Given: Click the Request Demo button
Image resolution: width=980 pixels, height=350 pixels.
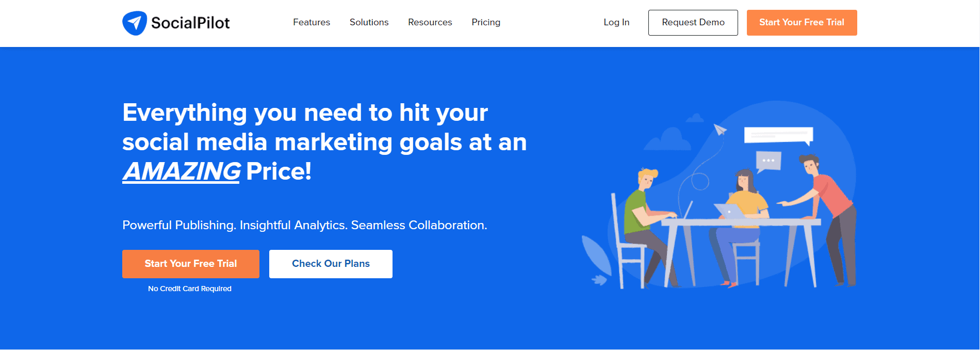Looking at the screenshot, I should point(693,22).
